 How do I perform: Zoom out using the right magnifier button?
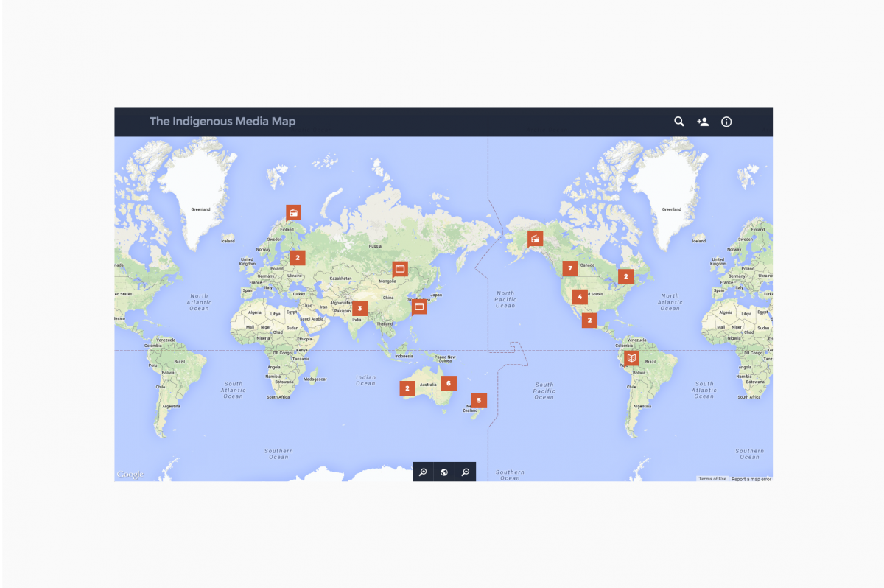pyautogui.click(x=466, y=472)
